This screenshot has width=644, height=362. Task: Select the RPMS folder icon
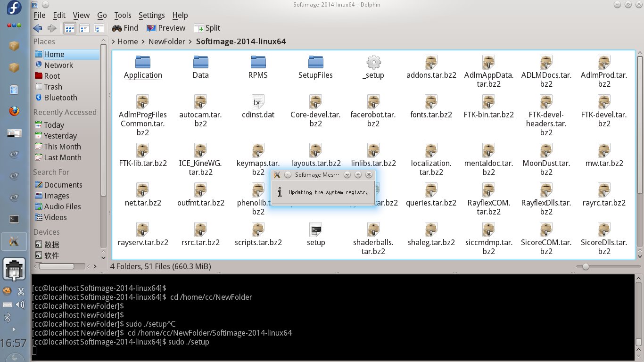(258, 62)
